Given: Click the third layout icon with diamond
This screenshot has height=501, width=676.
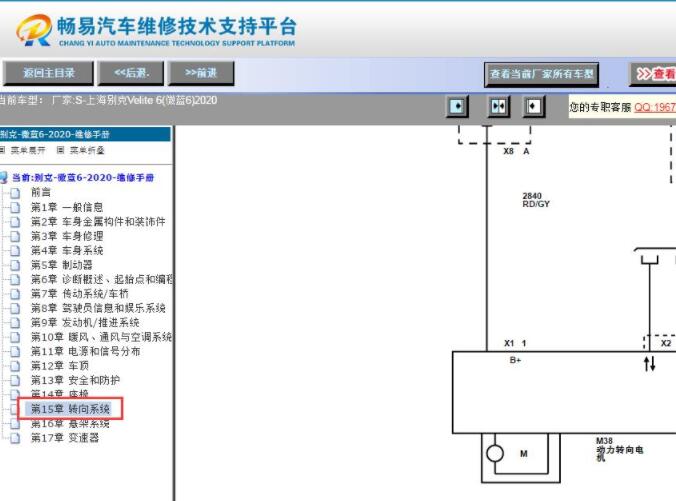Looking at the screenshot, I should [x=534, y=106].
